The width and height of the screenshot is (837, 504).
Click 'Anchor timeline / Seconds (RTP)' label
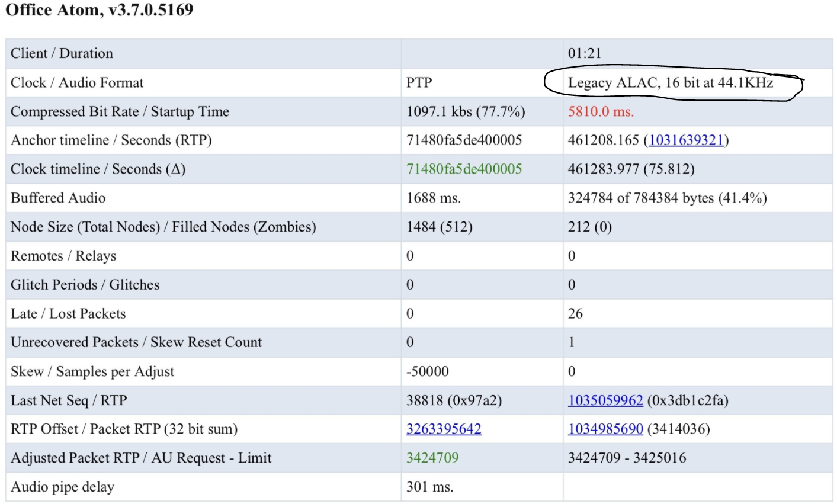click(111, 140)
